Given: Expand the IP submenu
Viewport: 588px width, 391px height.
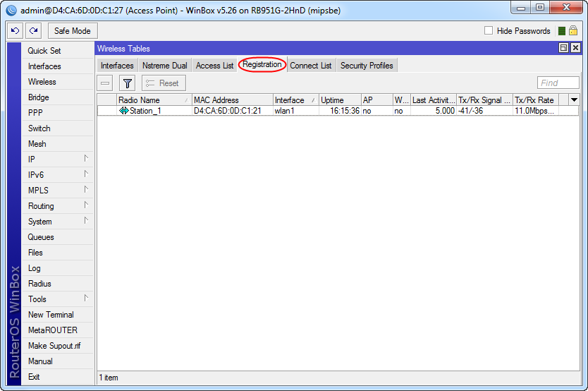Looking at the screenshot, I should [86, 158].
